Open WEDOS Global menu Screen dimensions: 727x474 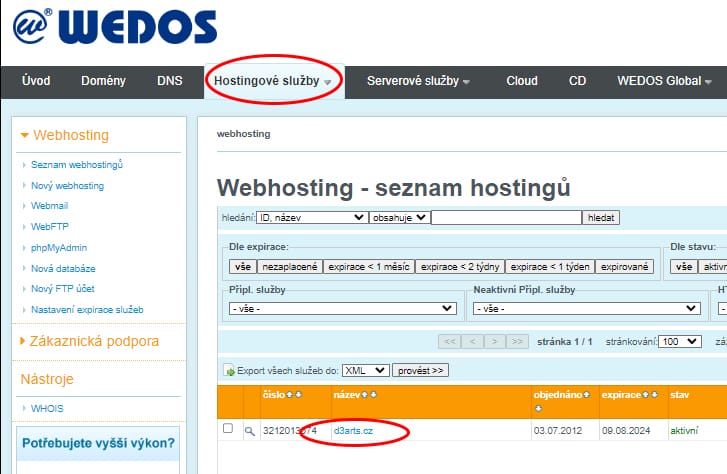(x=664, y=81)
